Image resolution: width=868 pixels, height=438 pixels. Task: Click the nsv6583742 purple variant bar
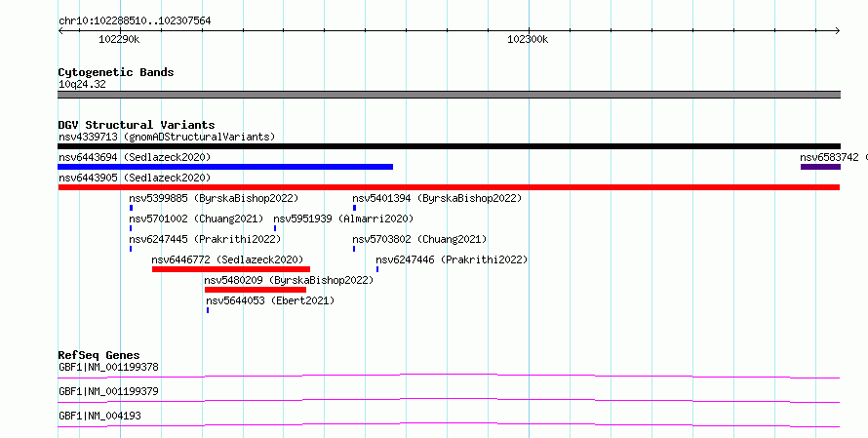[x=820, y=167]
